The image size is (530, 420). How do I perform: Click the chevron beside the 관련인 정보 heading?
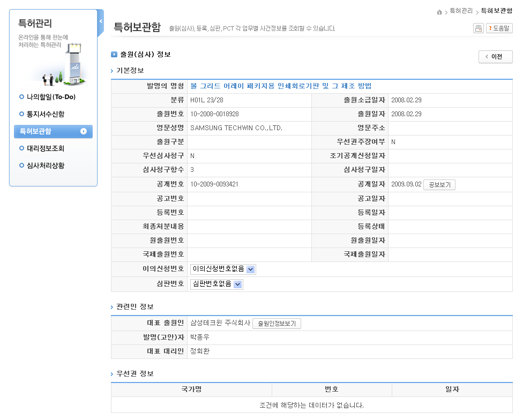pos(112,307)
